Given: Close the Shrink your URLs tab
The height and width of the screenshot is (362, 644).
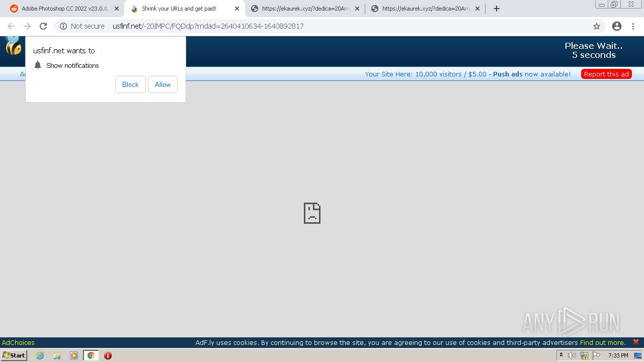Looking at the screenshot, I should [237, 9].
